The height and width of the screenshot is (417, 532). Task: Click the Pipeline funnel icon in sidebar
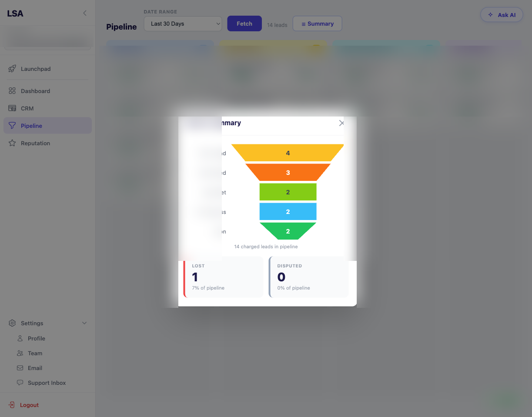click(12, 126)
